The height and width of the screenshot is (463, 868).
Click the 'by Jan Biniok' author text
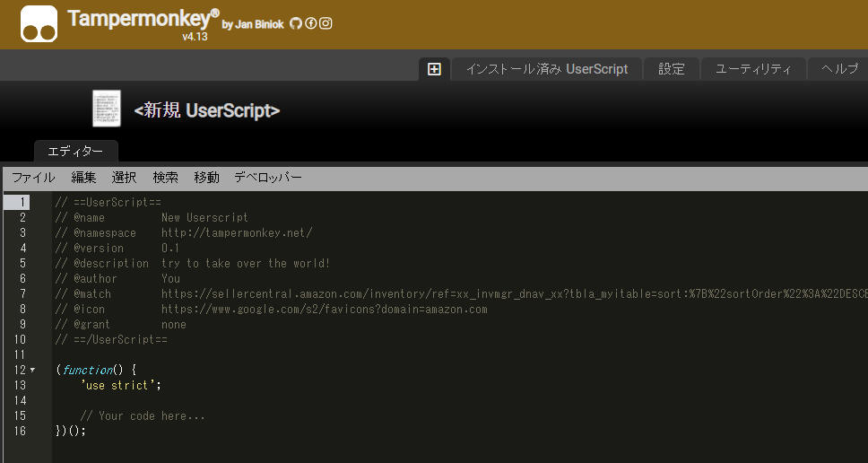[x=253, y=24]
